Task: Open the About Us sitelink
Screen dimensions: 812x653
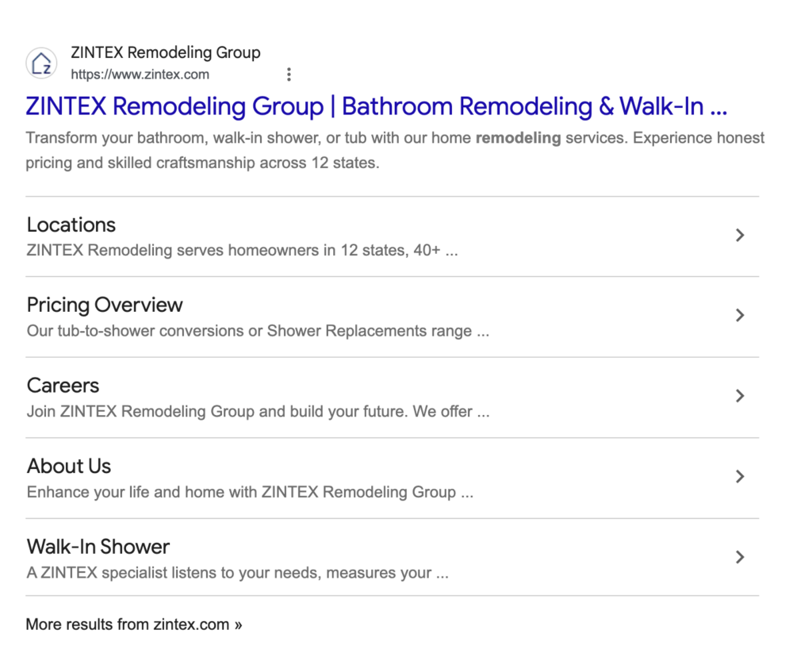Action: (x=69, y=467)
